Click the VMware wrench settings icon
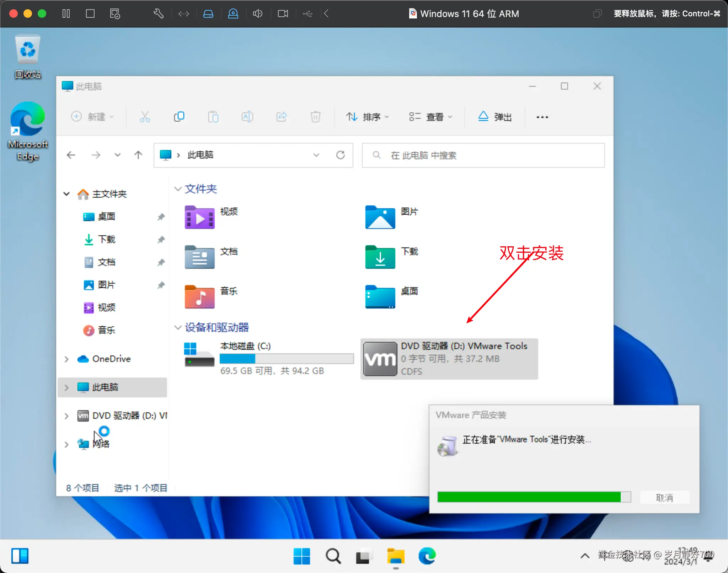This screenshot has height=573, width=728. [158, 14]
